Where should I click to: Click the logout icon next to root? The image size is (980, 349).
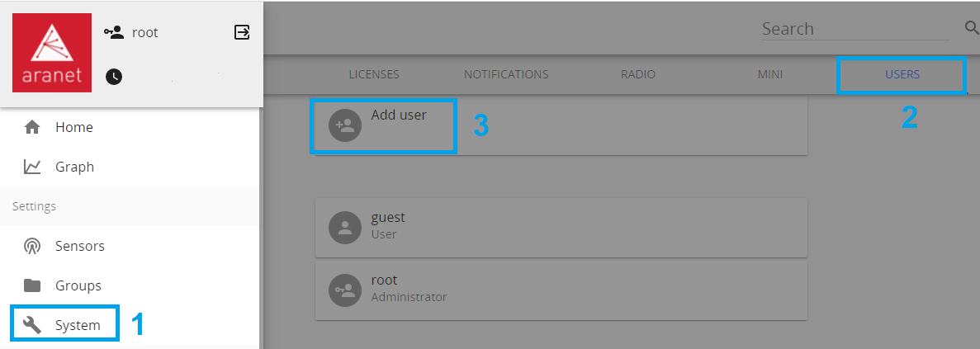242,32
